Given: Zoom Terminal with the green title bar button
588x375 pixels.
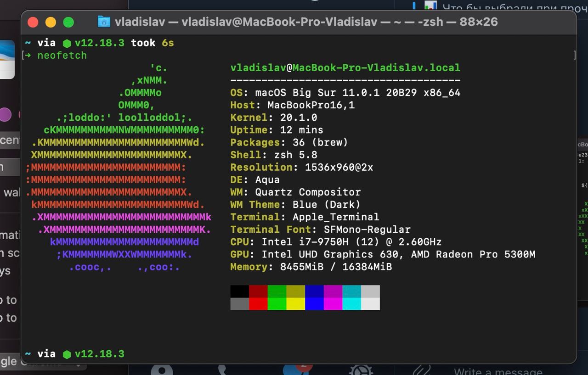Looking at the screenshot, I should 68,22.
